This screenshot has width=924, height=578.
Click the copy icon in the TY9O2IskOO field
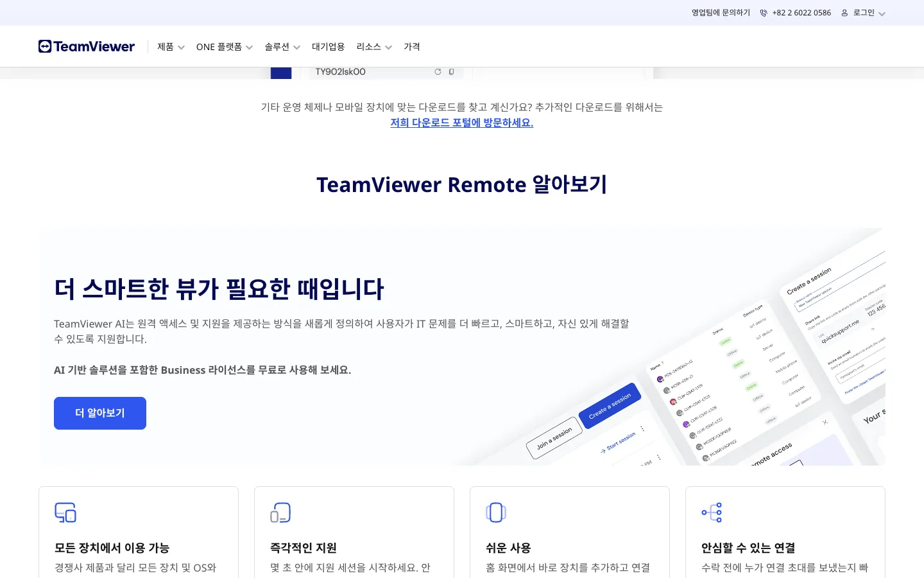[451, 72]
